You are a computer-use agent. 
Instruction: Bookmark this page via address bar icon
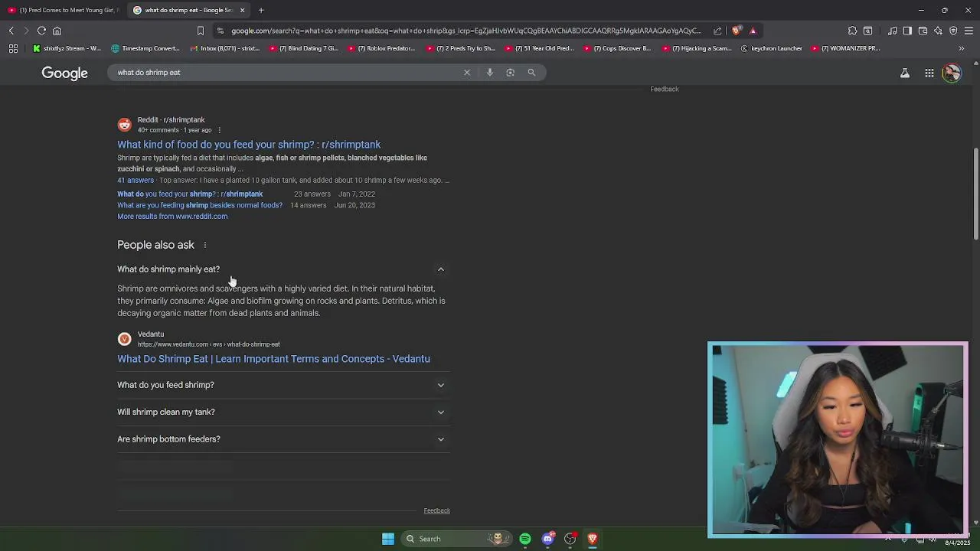tap(201, 31)
